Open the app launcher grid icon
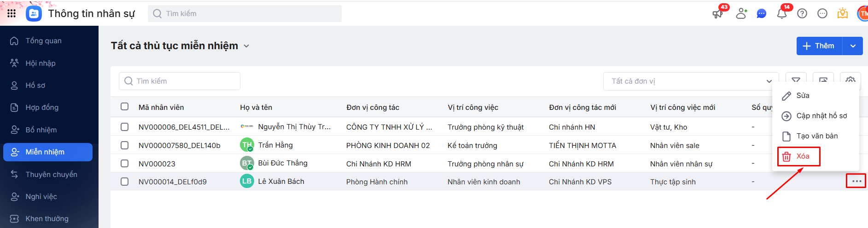Screen dimensions: 868x228 point(12,13)
